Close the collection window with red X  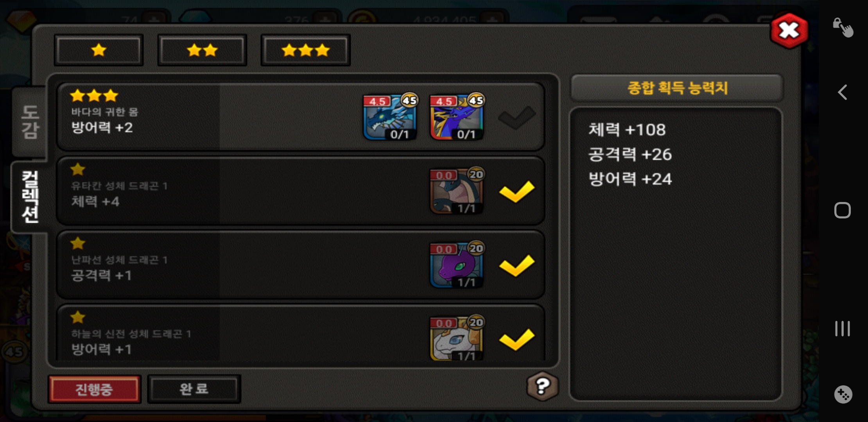point(789,30)
